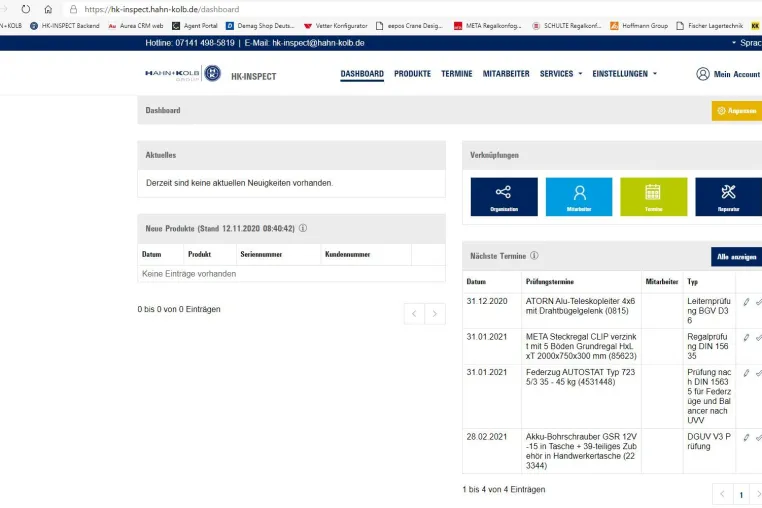Open the HK-INSPECT Backend bookmark

coord(65,26)
